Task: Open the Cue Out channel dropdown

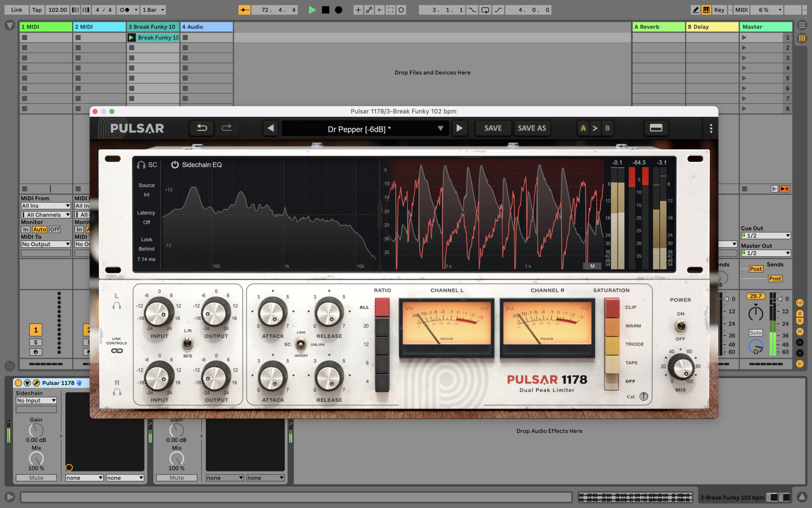Action: click(766, 235)
